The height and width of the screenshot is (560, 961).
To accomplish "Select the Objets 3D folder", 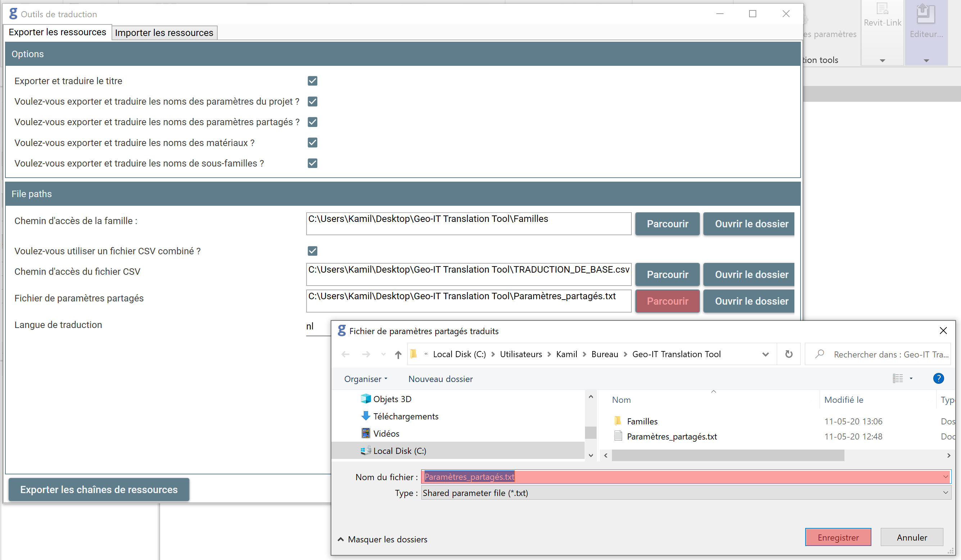I will coord(392,399).
